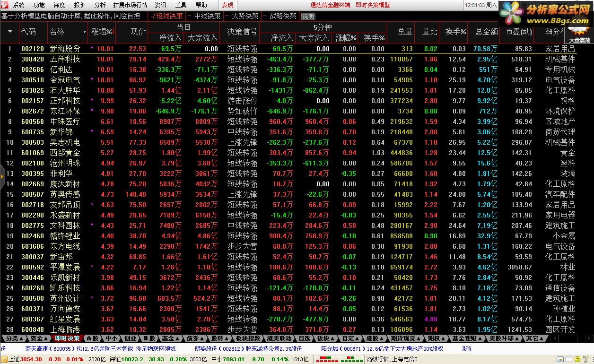Sort by the 涨幅% column header

(x=102, y=32)
